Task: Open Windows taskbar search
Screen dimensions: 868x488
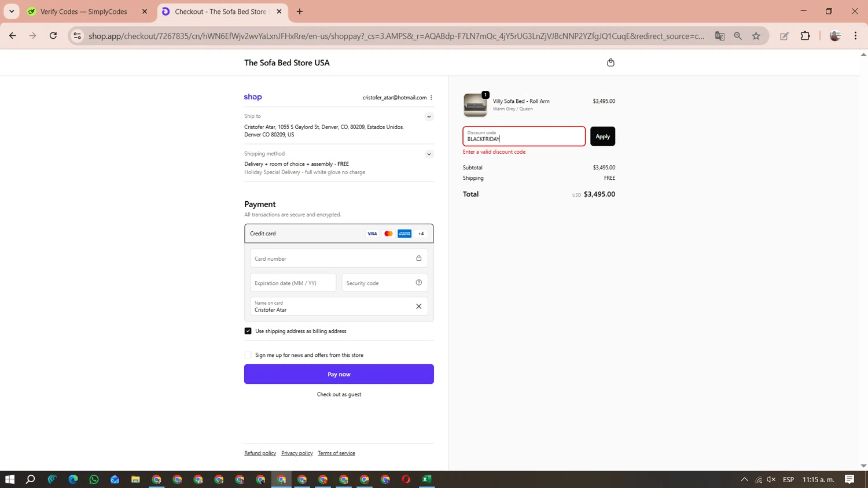Action: pyautogui.click(x=31, y=479)
